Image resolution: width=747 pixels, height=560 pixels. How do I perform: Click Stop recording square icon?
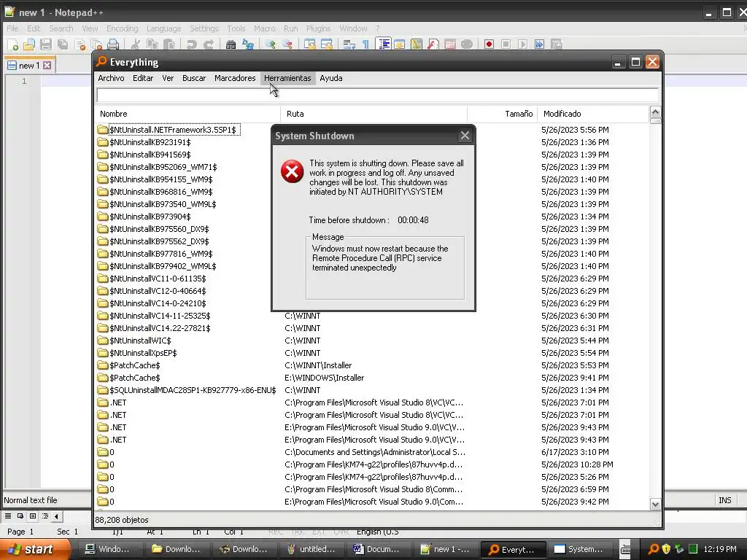tap(506, 44)
